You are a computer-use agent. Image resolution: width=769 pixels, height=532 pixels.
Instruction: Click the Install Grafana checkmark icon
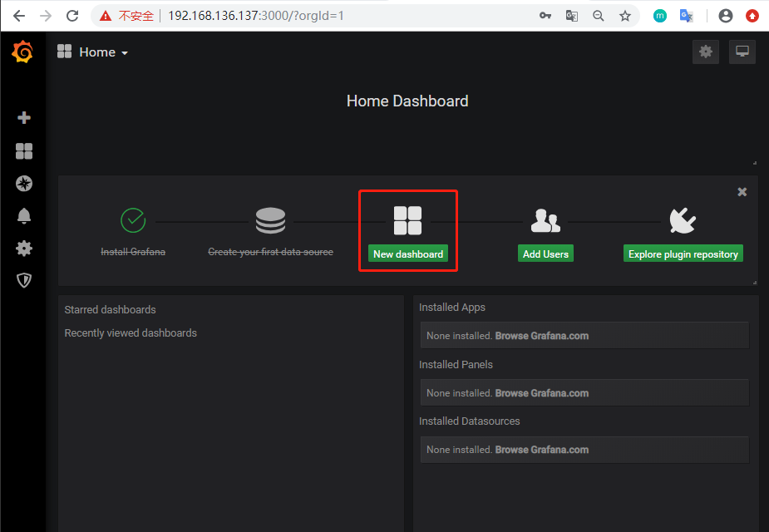click(133, 220)
